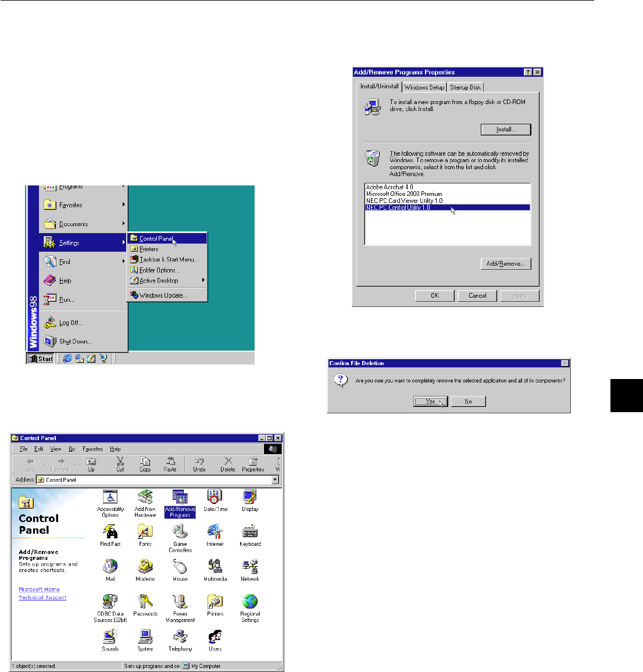643x672 pixels.
Task: Open Help from Start menu
Action: (x=84, y=280)
